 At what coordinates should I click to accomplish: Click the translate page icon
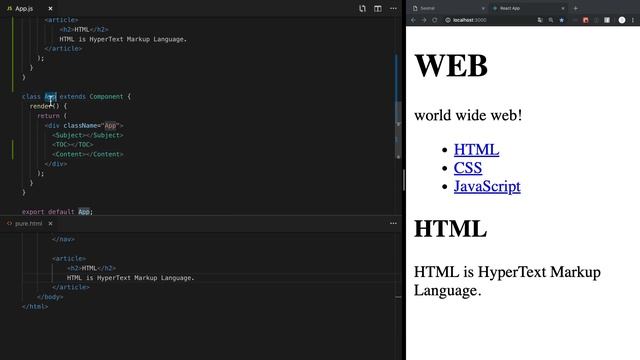click(x=540, y=20)
